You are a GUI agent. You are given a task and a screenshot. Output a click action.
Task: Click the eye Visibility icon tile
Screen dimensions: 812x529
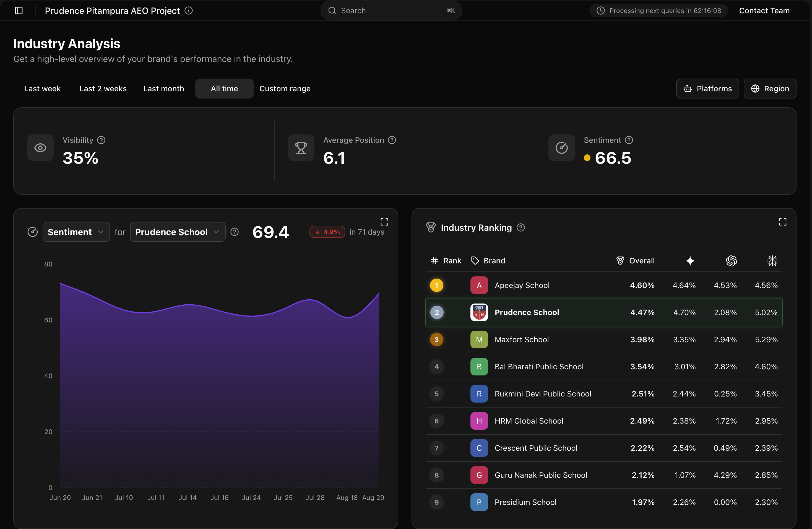click(40, 148)
